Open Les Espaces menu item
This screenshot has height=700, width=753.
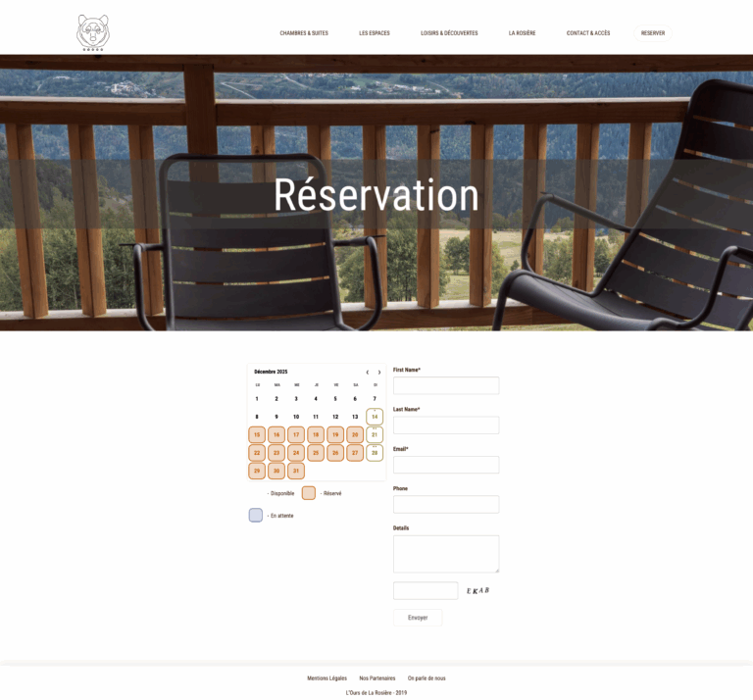click(x=375, y=33)
